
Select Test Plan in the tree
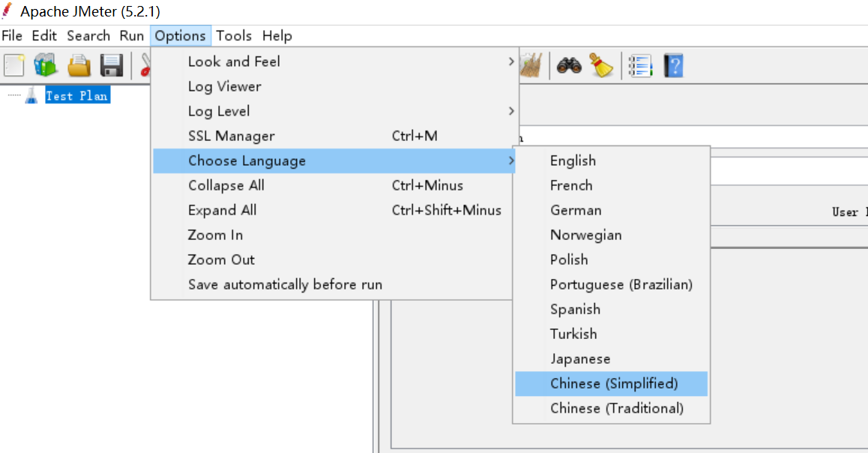pyautogui.click(x=77, y=94)
